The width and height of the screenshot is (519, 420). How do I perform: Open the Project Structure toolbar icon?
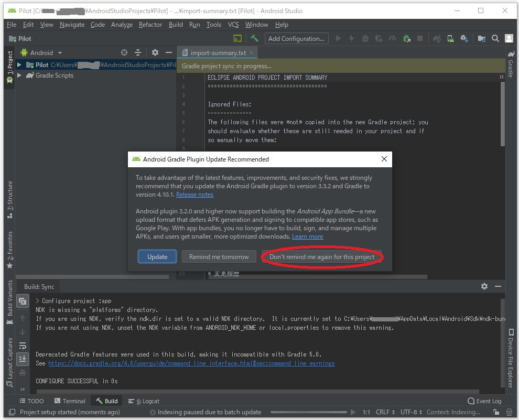(x=481, y=38)
